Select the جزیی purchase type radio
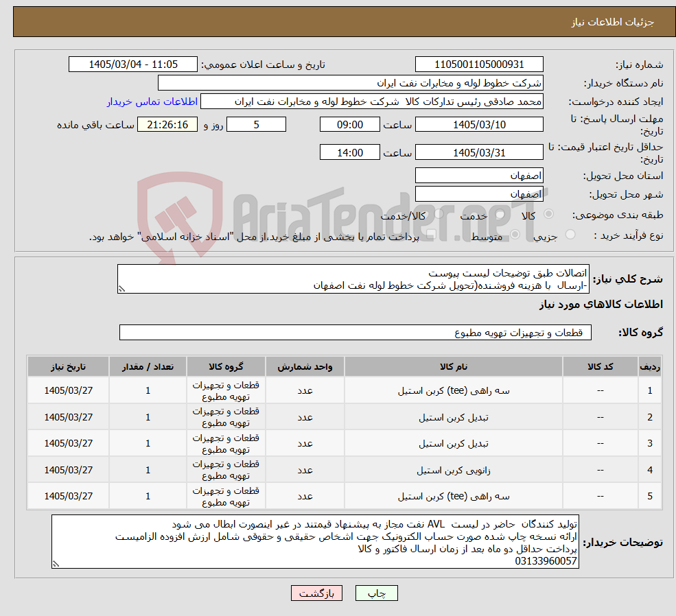The image size is (676, 616). coord(570,235)
